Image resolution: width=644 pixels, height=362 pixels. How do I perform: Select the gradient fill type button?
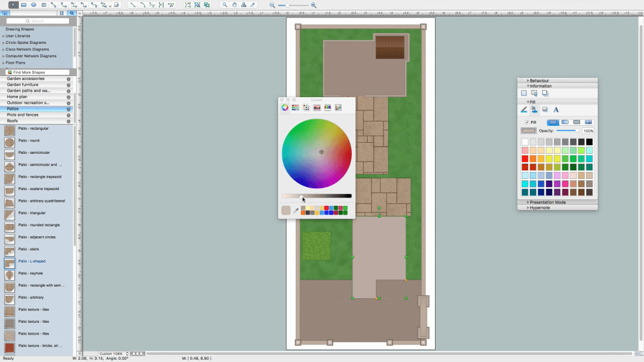pyautogui.click(x=565, y=122)
